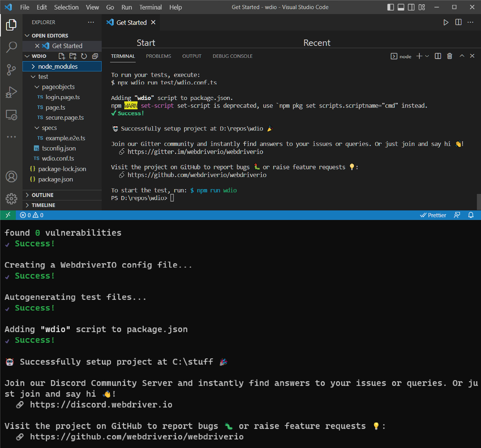Image resolution: width=481 pixels, height=448 pixels.
Task: Open notifications bell in status bar
Action: 471,215
